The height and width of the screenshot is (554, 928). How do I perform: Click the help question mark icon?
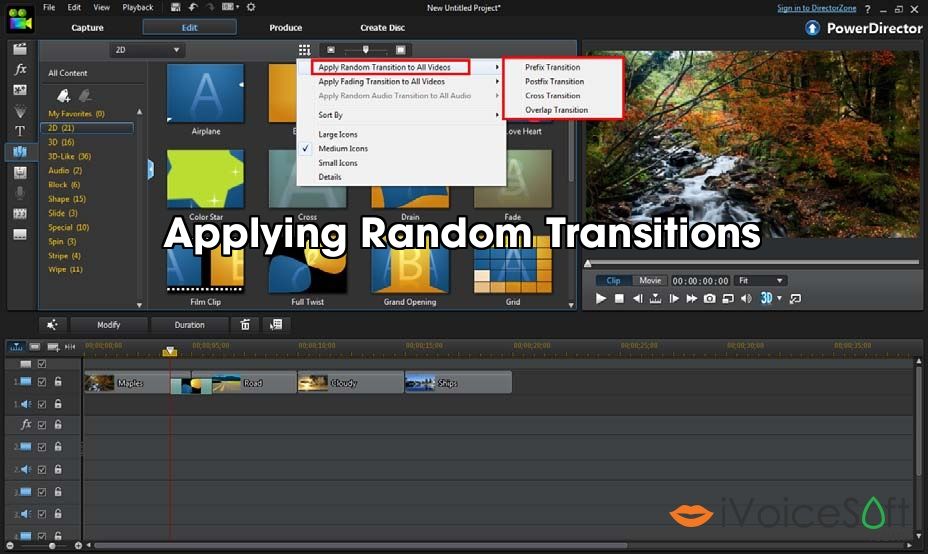(868, 9)
